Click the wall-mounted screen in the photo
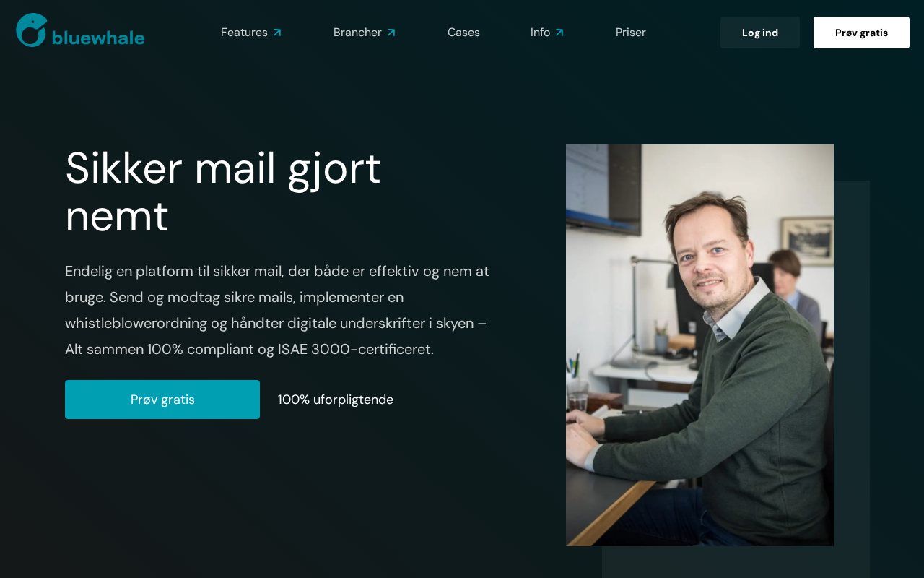Image resolution: width=924 pixels, height=578 pixels. (x=603, y=188)
